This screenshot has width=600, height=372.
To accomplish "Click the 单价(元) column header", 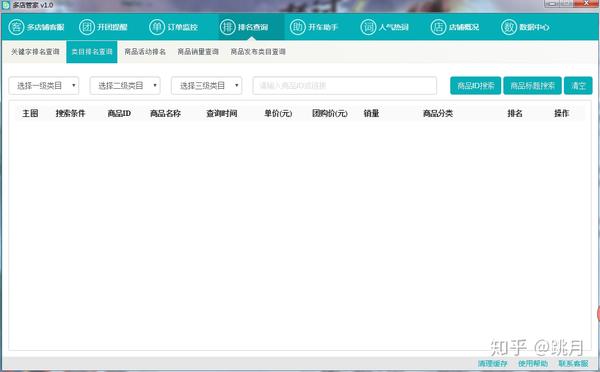I will coord(278,113).
